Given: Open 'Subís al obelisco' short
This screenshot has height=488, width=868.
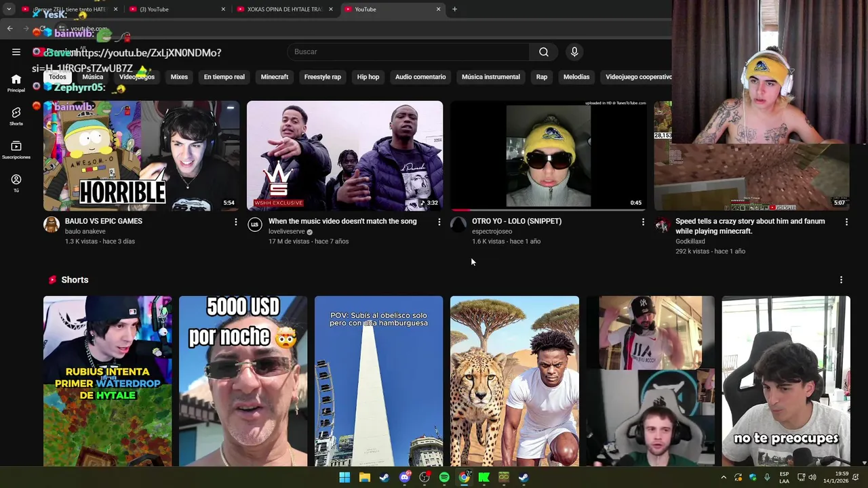Looking at the screenshot, I should pos(378,381).
